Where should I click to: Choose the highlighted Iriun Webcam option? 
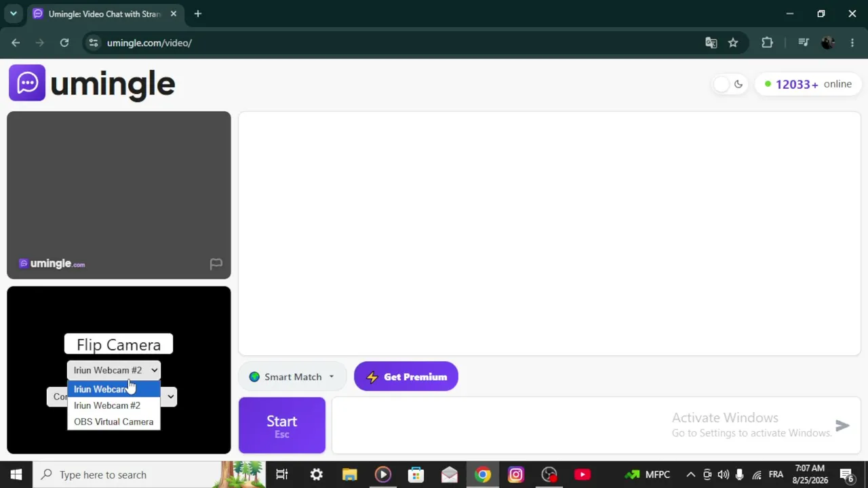coord(114,389)
